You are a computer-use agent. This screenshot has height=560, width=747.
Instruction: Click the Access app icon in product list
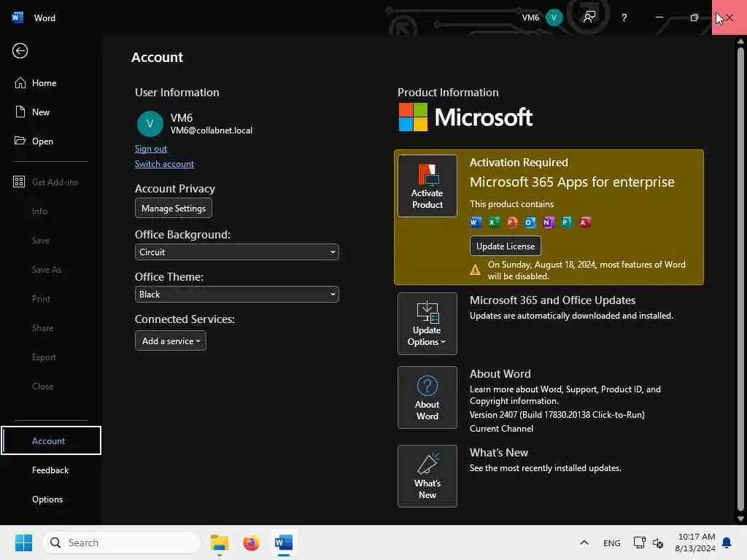tap(585, 222)
